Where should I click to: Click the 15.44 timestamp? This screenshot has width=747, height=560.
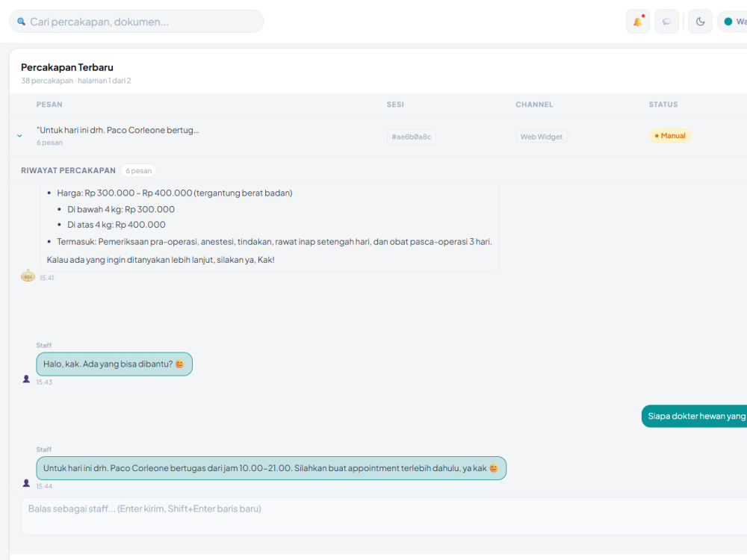44,486
